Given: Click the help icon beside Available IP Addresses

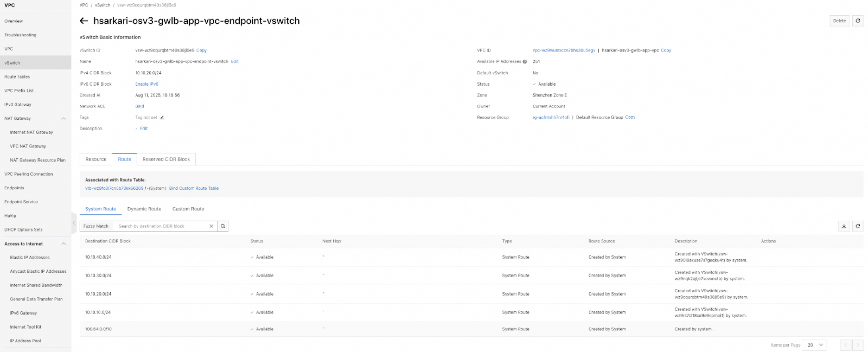Looking at the screenshot, I should [525, 62].
